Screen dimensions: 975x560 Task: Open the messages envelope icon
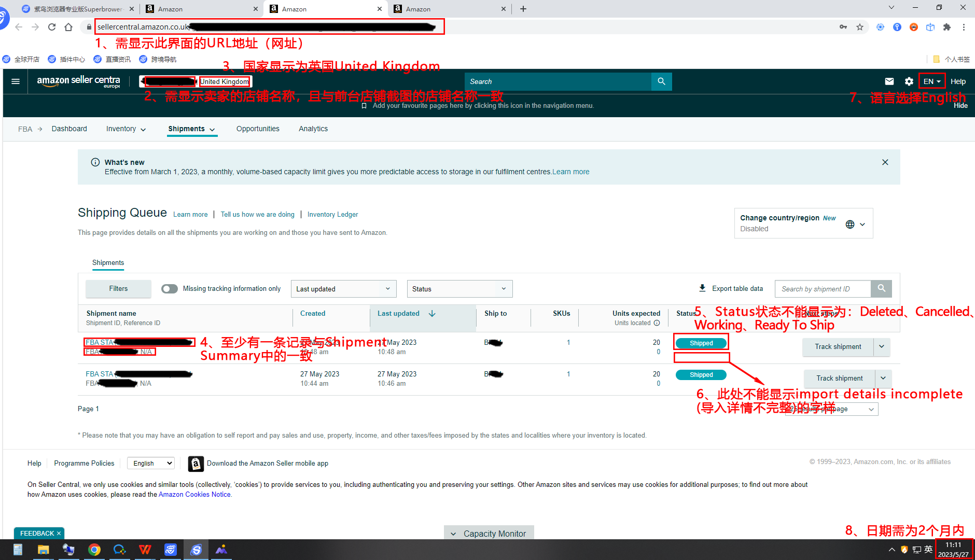(x=889, y=81)
